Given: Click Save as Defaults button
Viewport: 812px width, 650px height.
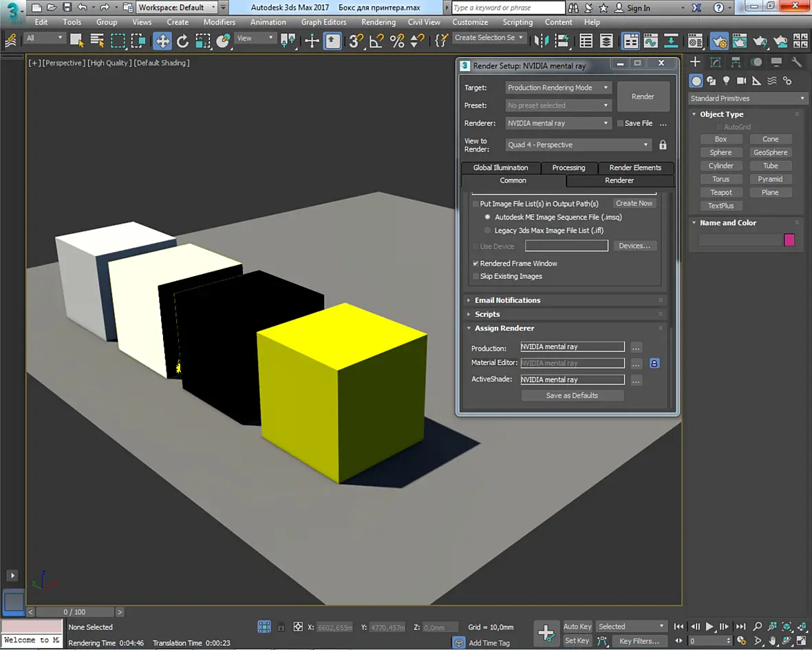Looking at the screenshot, I should click(x=573, y=395).
